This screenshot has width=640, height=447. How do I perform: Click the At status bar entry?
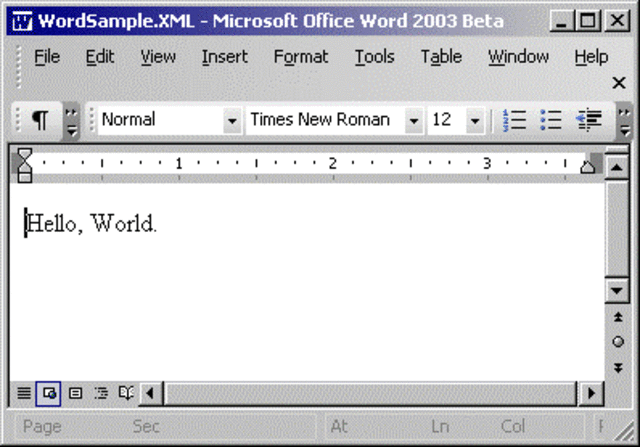[x=339, y=427]
